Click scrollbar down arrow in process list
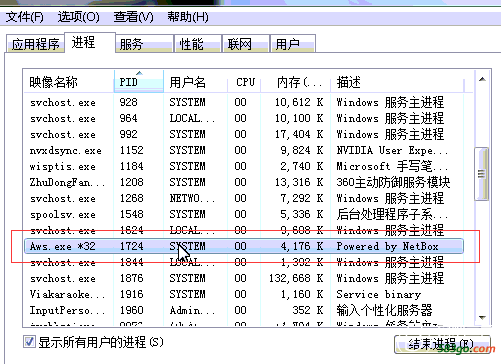 coord(482,317)
